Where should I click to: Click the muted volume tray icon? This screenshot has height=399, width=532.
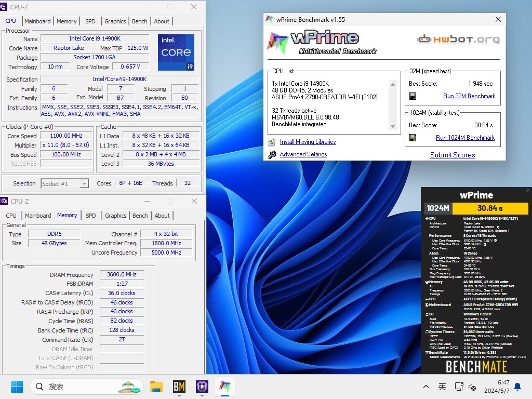point(472,387)
